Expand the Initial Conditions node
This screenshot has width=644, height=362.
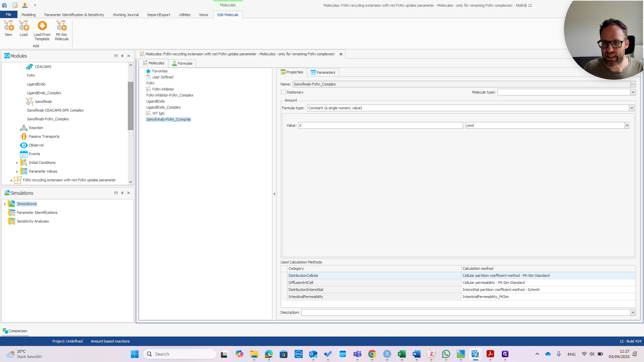pyautogui.click(x=17, y=163)
